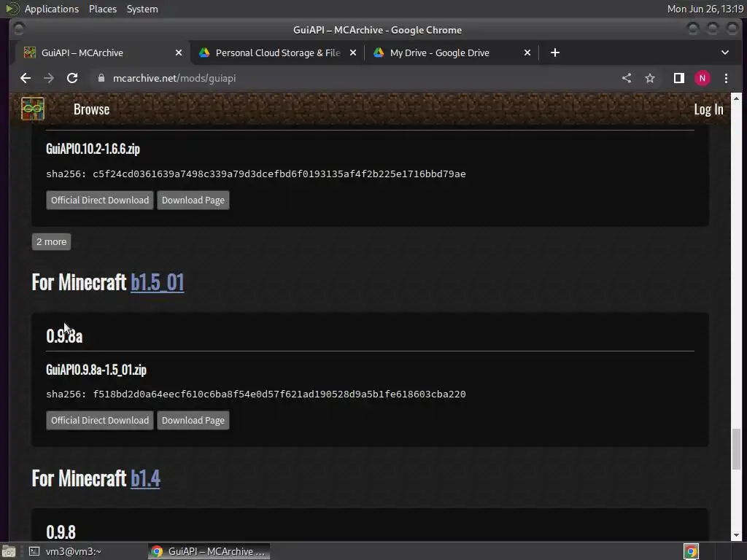
Task: Click the page scrollbar thumb
Action: click(736, 448)
